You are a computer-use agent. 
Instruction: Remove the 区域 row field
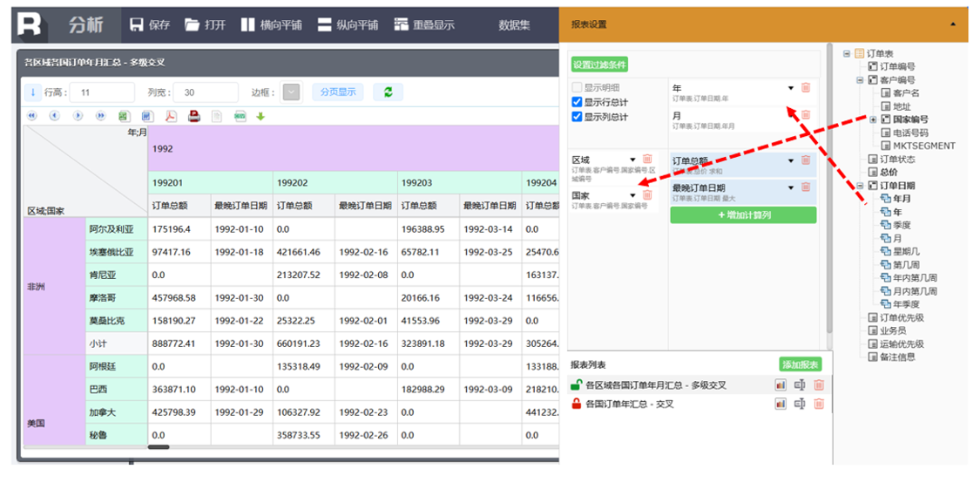click(646, 160)
